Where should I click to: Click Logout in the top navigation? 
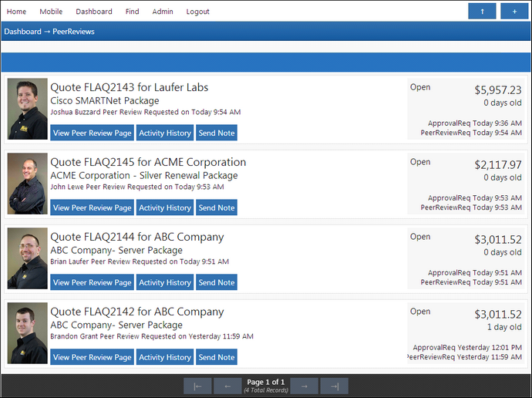point(197,12)
